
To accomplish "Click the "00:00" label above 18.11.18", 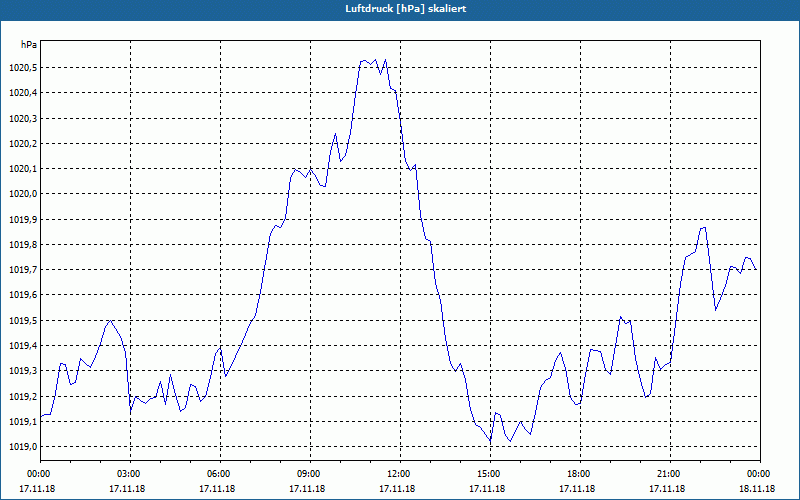I will pos(759,473).
